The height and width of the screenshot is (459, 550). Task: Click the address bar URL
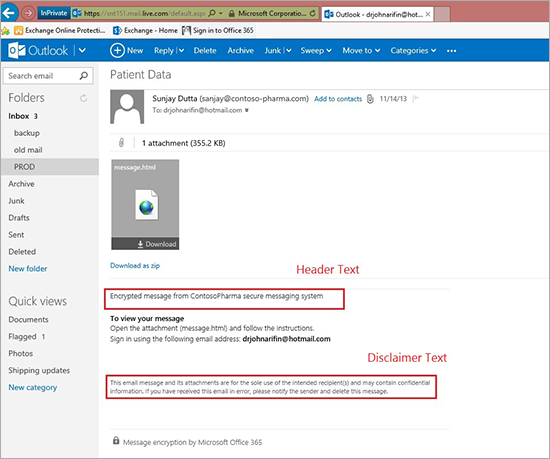pos(144,13)
